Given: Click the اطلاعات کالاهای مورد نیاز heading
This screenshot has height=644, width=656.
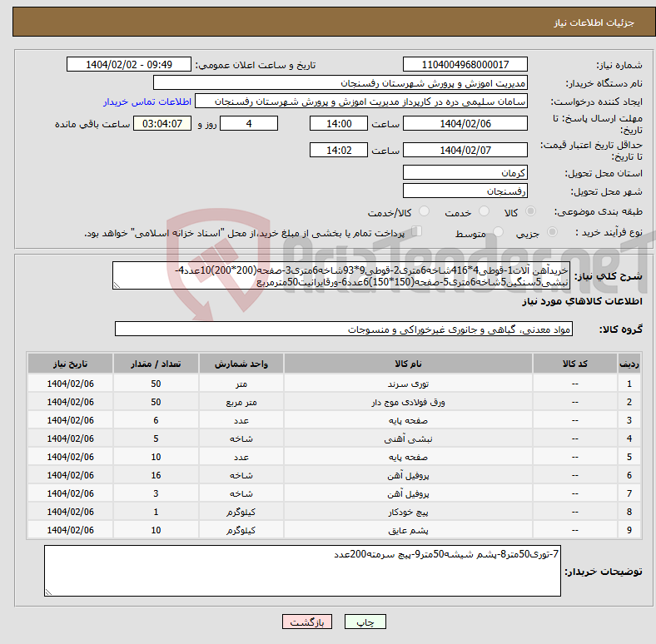Looking at the screenshot, I should pos(582,301).
